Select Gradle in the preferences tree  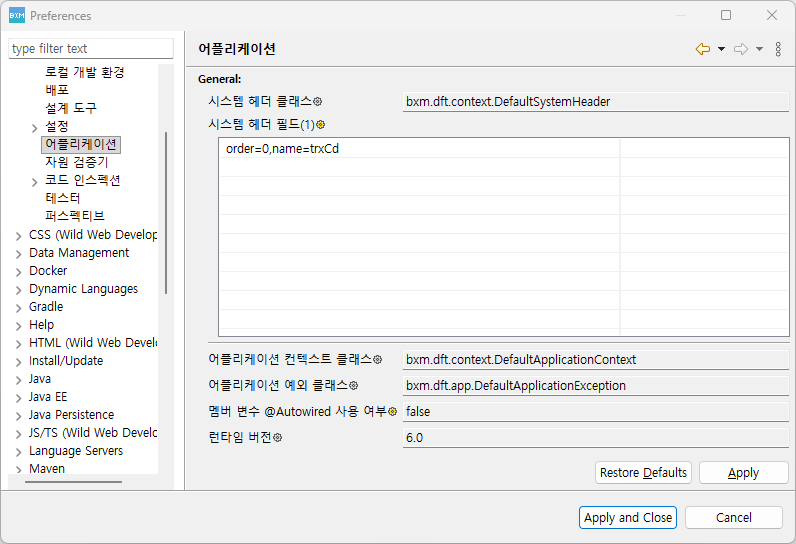[46, 307]
